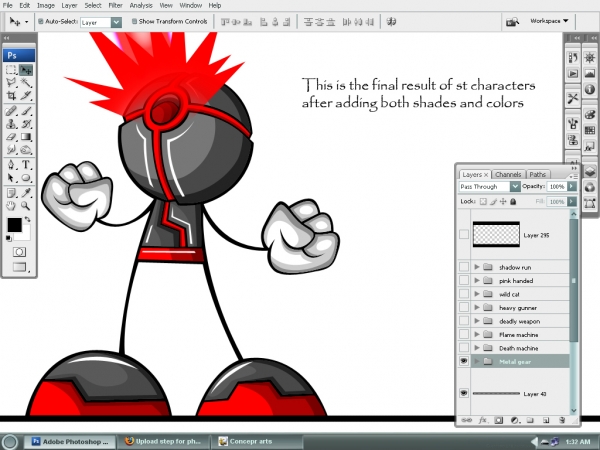Select the Path Selection tool
Viewport: 600px width, 450px height.
click(11, 178)
